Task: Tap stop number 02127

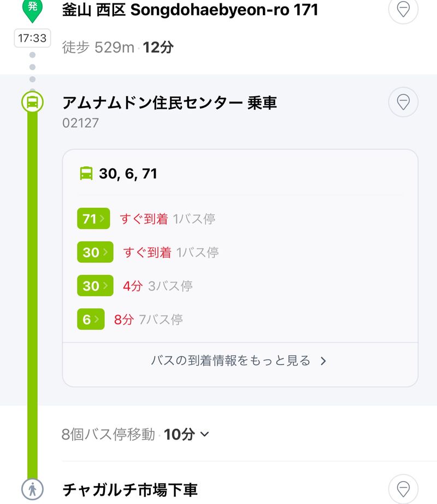Action: pos(80,122)
